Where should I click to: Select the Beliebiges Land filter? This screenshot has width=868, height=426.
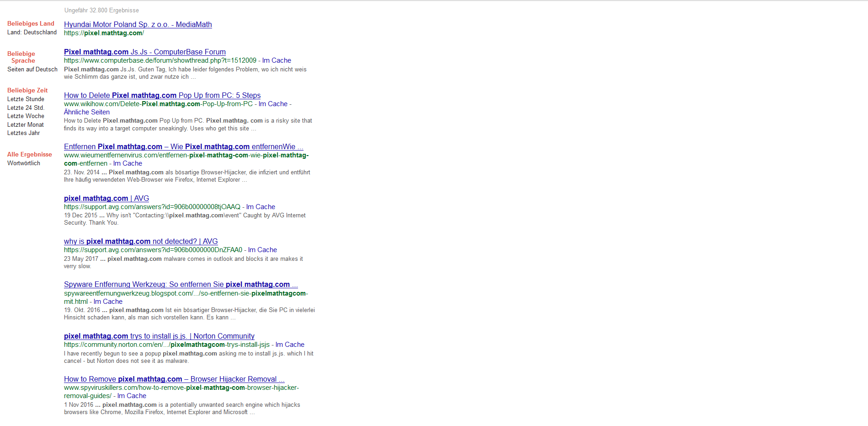click(31, 23)
